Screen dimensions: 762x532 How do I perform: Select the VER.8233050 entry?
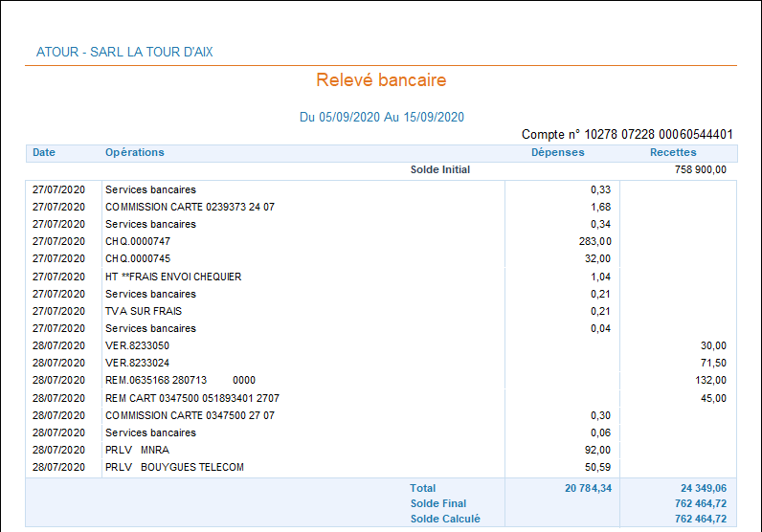pyautogui.click(x=137, y=345)
